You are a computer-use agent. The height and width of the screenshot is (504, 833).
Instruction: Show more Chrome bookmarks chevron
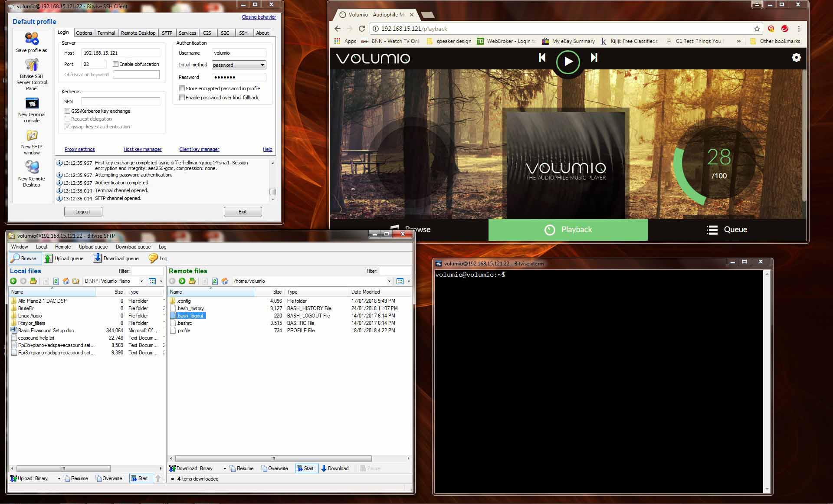[738, 41]
